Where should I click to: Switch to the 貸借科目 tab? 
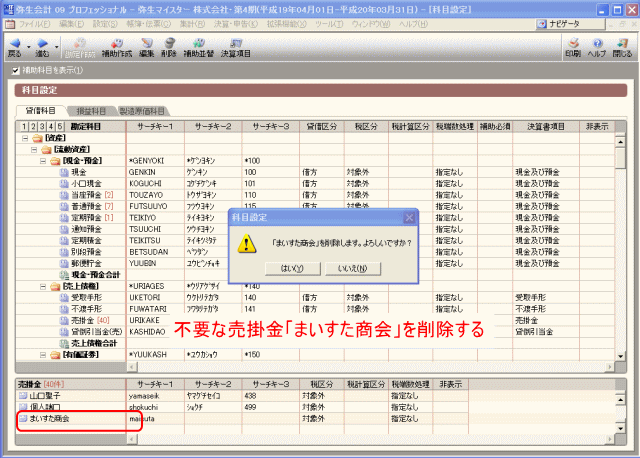coord(41,111)
